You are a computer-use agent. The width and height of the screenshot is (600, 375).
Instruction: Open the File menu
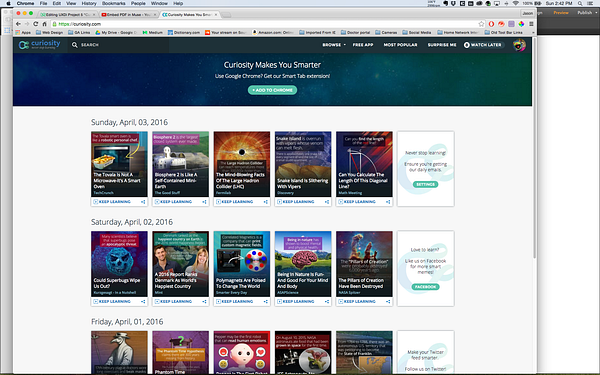43,3
